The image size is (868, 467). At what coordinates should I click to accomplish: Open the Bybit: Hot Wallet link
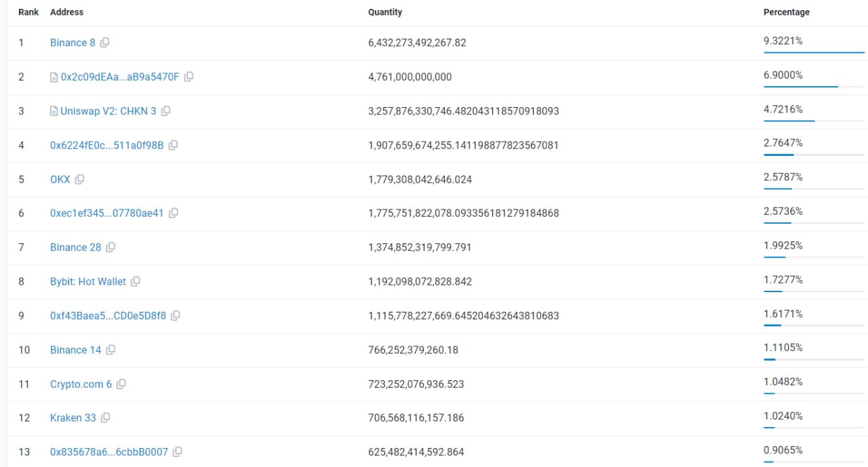click(88, 281)
